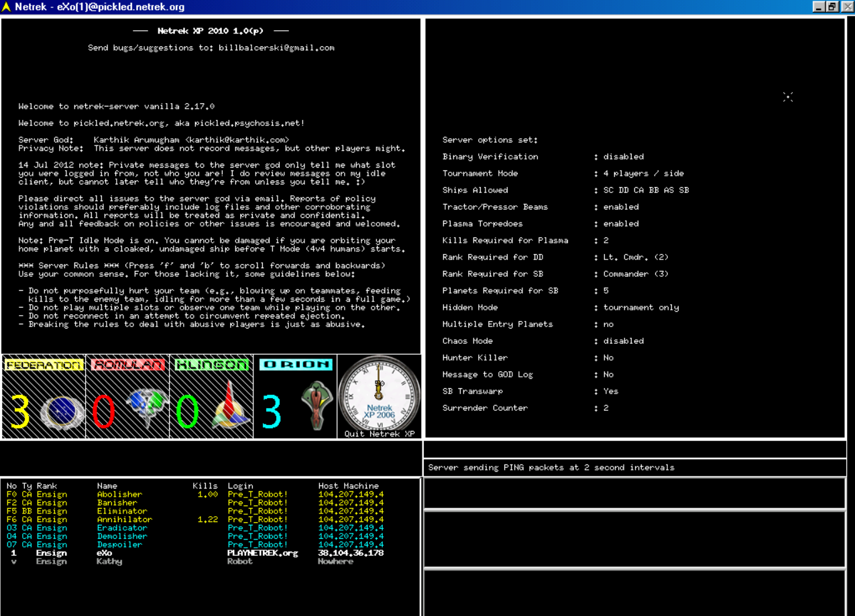Click the Host Machine column header
The image size is (855, 616).
click(x=348, y=486)
